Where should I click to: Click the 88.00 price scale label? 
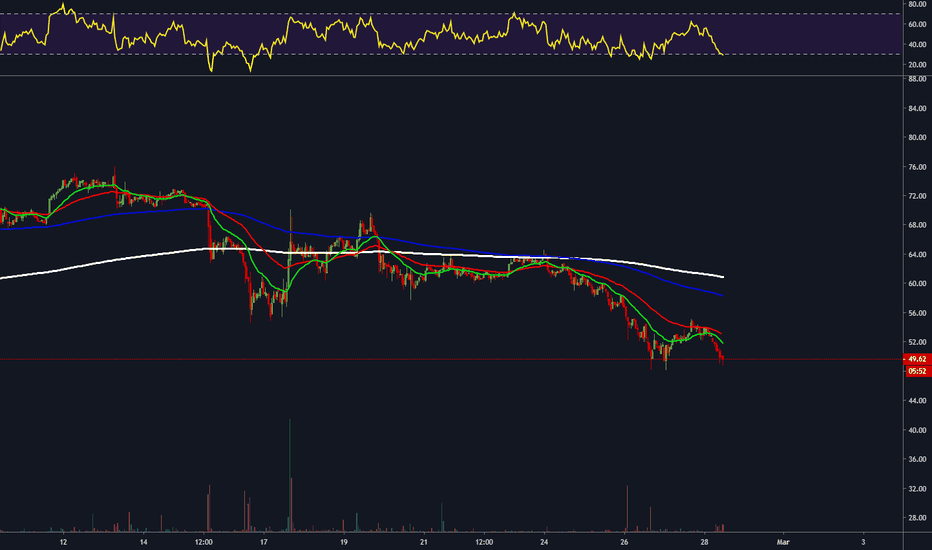click(x=917, y=78)
